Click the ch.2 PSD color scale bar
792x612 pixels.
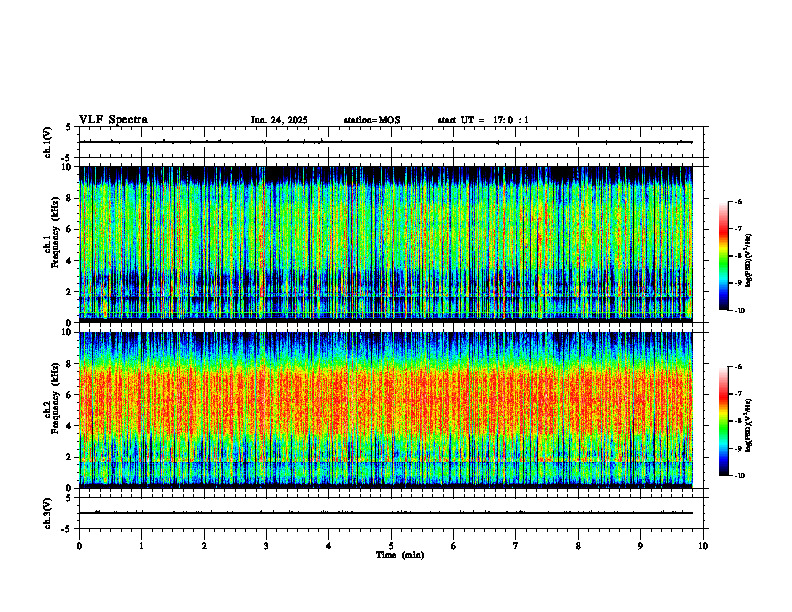[723, 421]
